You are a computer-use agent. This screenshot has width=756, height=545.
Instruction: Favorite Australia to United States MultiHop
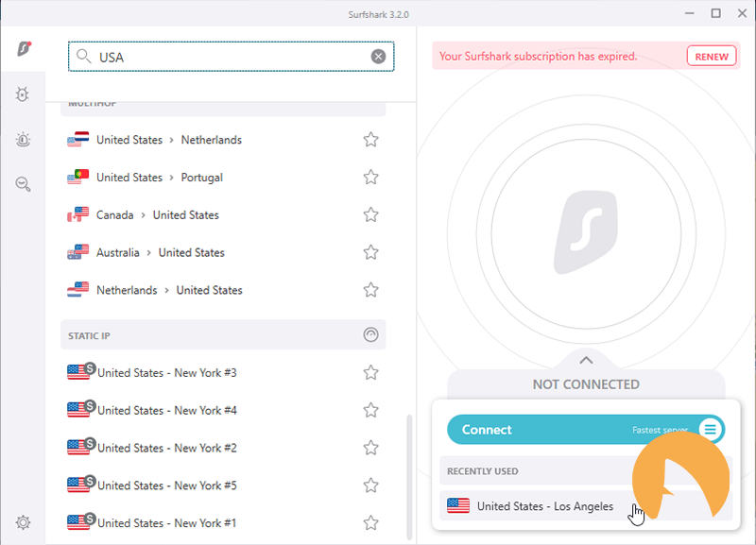point(370,252)
